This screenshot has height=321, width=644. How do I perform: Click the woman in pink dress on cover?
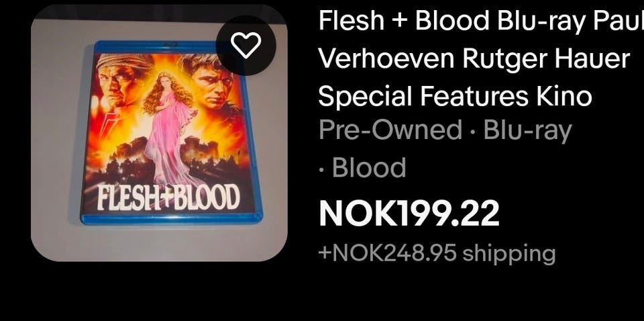tap(167, 126)
